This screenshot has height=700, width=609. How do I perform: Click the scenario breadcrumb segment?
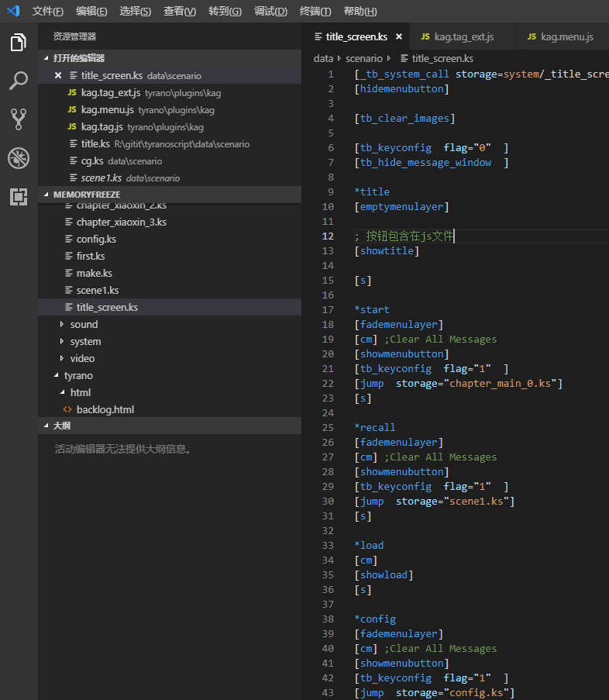(x=363, y=58)
